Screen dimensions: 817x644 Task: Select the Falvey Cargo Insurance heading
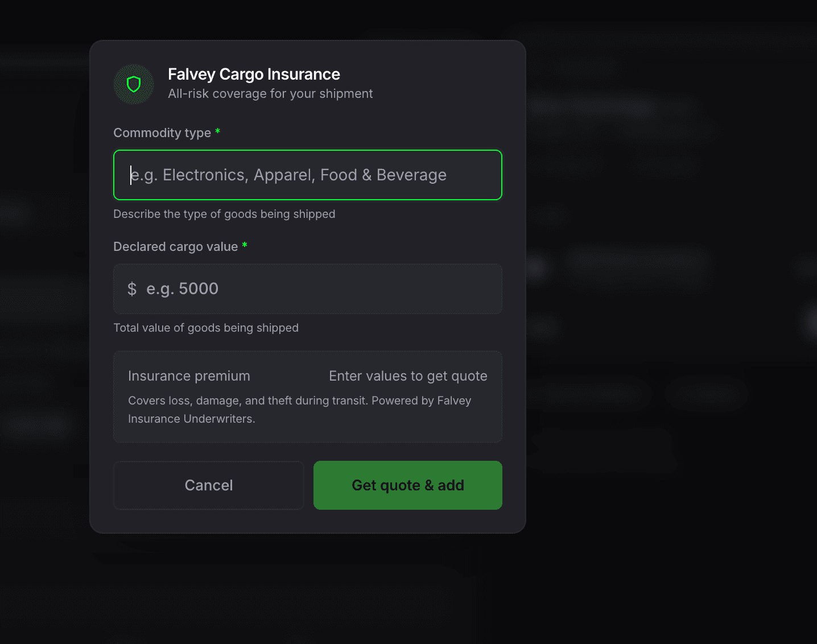[254, 74]
